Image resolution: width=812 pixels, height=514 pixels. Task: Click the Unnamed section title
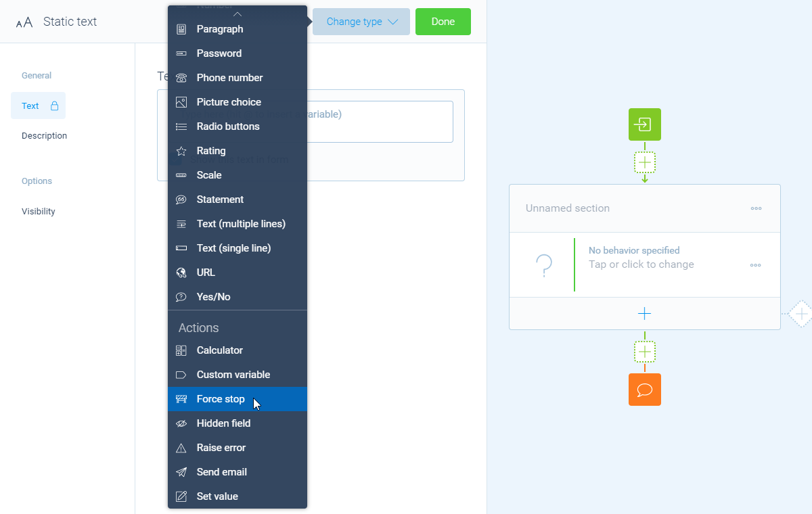pos(568,208)
